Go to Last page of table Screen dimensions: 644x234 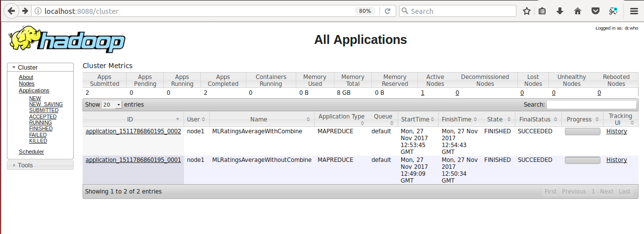point(625,192)
